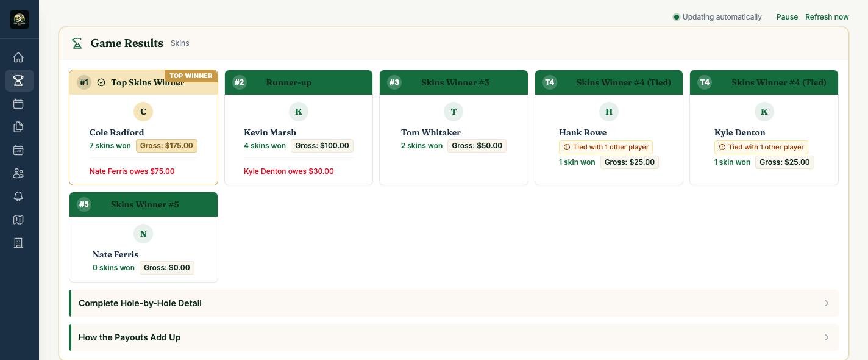This screenshot has height=360, width=868.
Task: Click the Nate Ferris name on his card
Action: tap(115, 254)
